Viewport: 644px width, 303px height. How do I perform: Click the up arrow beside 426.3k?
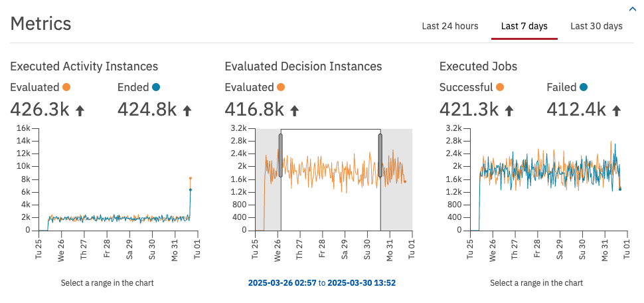click(x=80, y=111)
